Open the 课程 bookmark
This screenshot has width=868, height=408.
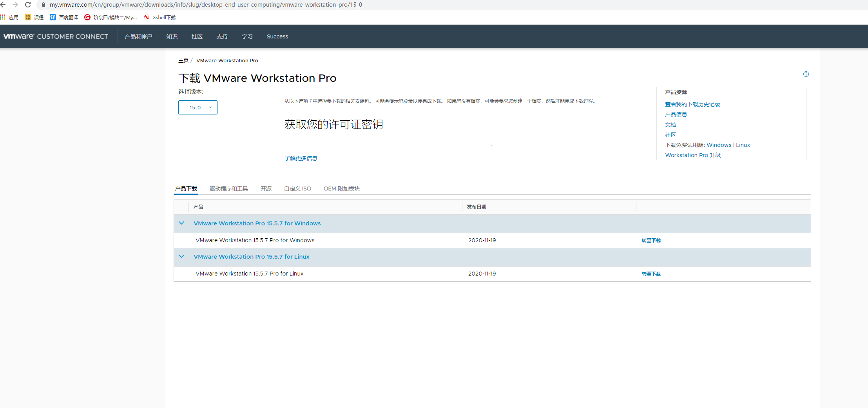click(34, 17)
